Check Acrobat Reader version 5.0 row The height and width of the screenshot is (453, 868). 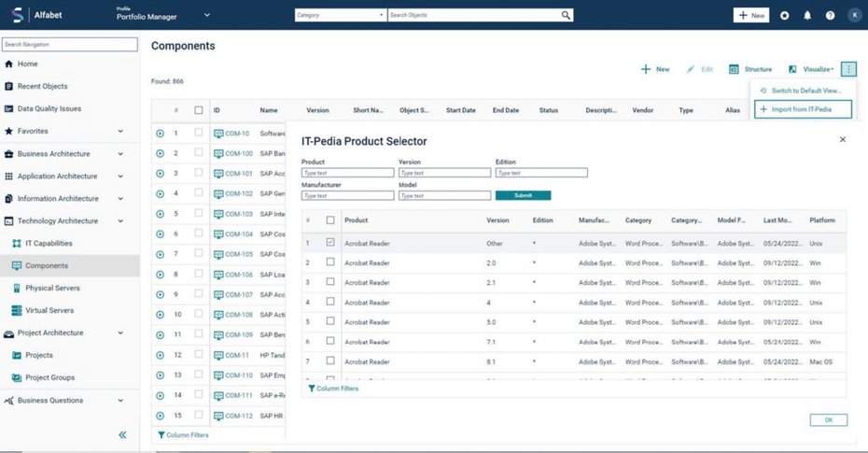[330, 321]
